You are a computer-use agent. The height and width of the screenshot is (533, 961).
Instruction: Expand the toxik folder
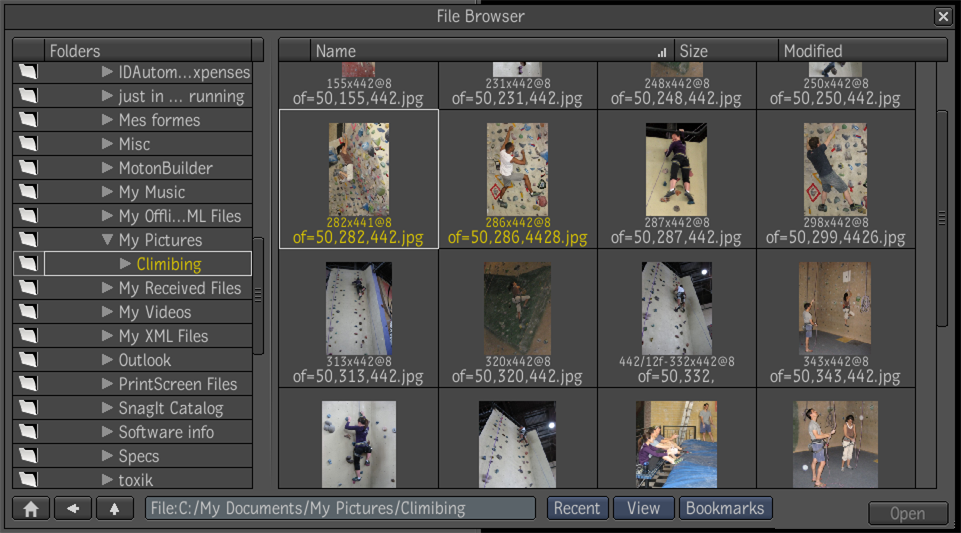[x=107, y=479]
